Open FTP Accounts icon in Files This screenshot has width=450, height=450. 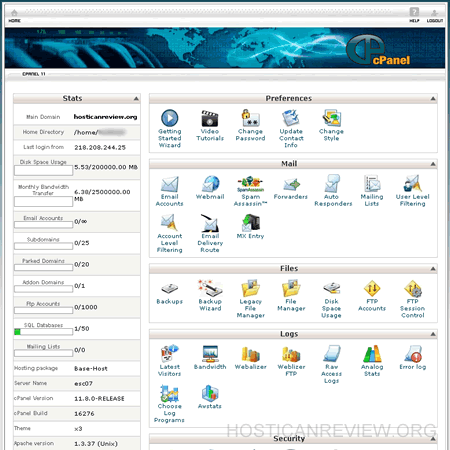click(372, 288)
